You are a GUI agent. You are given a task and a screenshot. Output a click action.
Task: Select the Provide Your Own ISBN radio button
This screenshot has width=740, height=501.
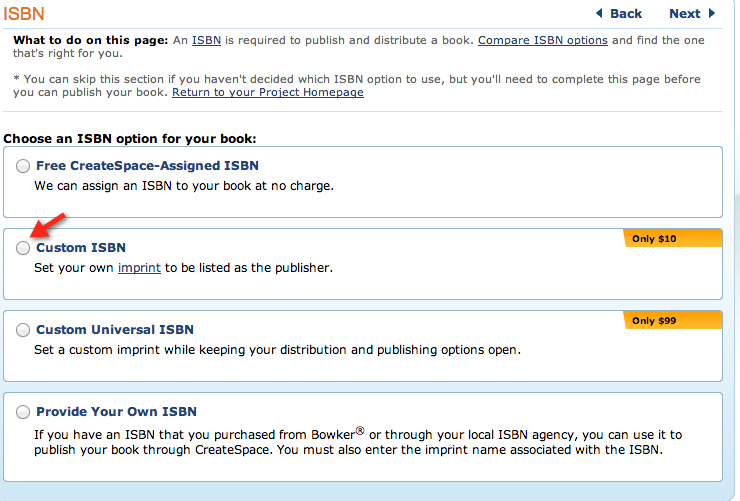pyautogui.click(x=23, y=412)
